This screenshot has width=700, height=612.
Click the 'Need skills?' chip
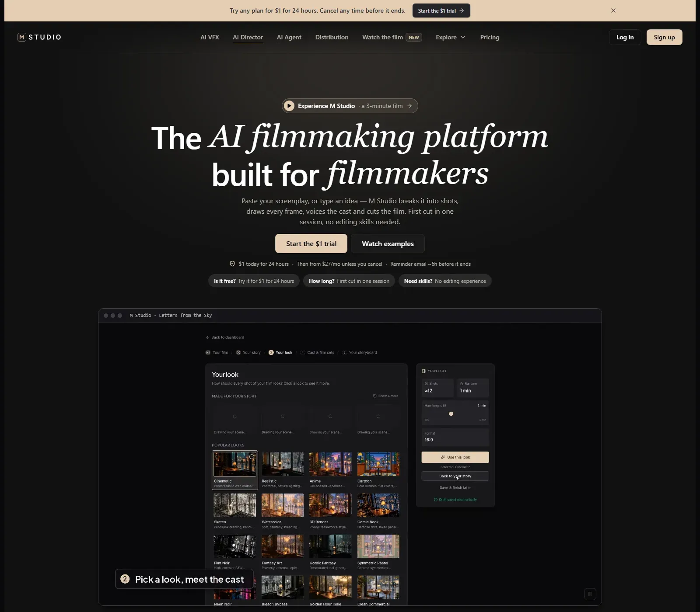tap(445, 281)
